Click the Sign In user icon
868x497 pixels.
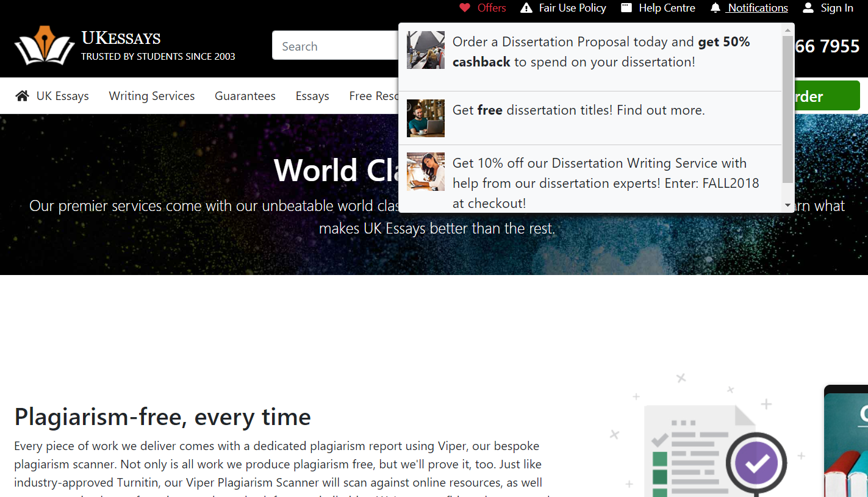pyautogui.click(x=808, y=8)
